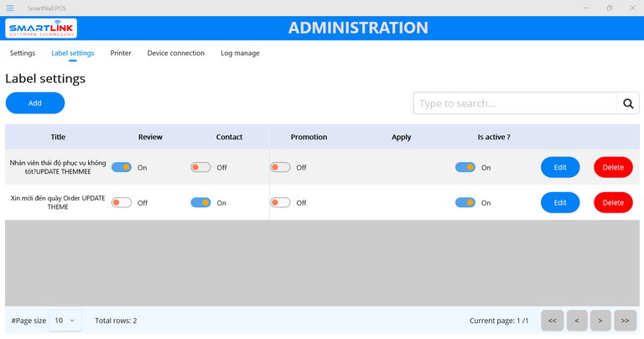Open the Log manage tab
The height and width of the screenshot is (339, 644).
(240, 53)
